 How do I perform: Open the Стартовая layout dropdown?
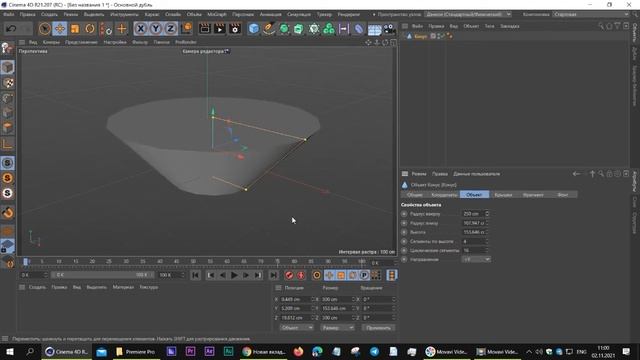click(591, 14)
